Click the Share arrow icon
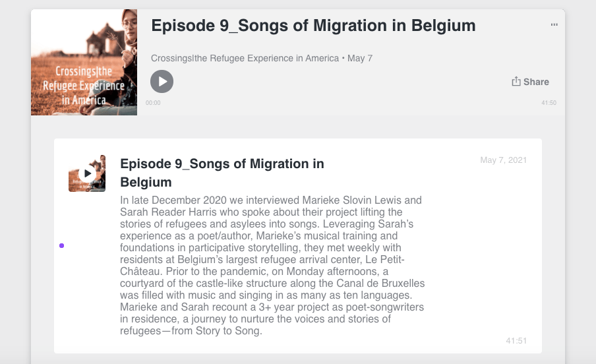Viewport: 596px width, 364px height. click(516, 82)
